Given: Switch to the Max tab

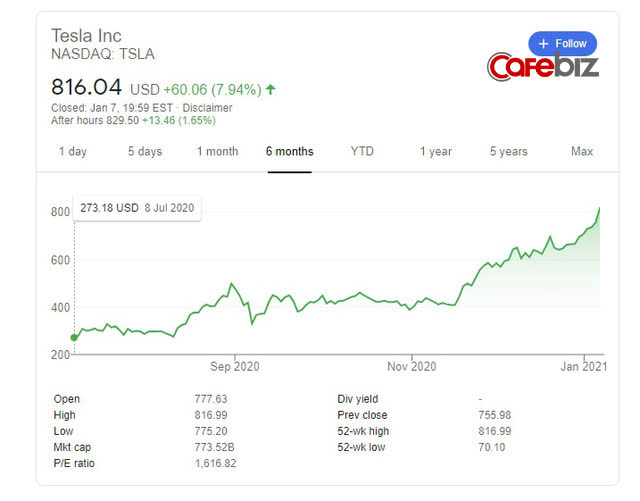Looking at the screenshot, I should click(x=582, y=152).
